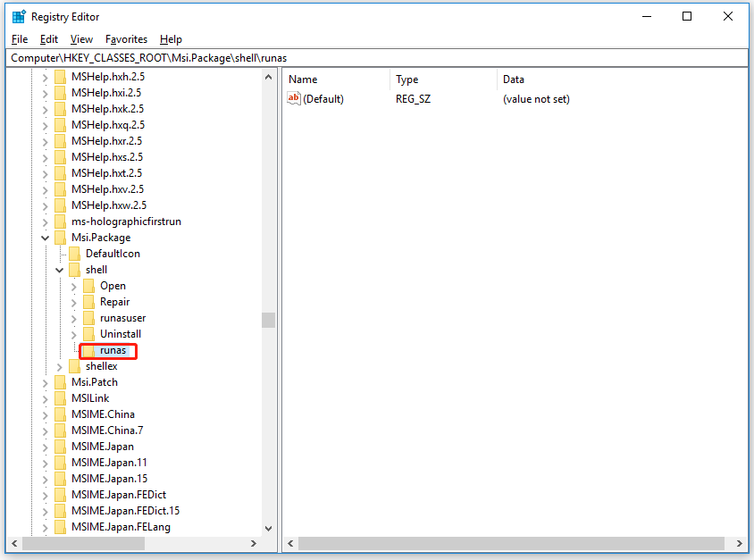The width and height of the screenshot is (754, 560).
Task: Click the DefaultIcon folder icon
Action: pos(74,253)
